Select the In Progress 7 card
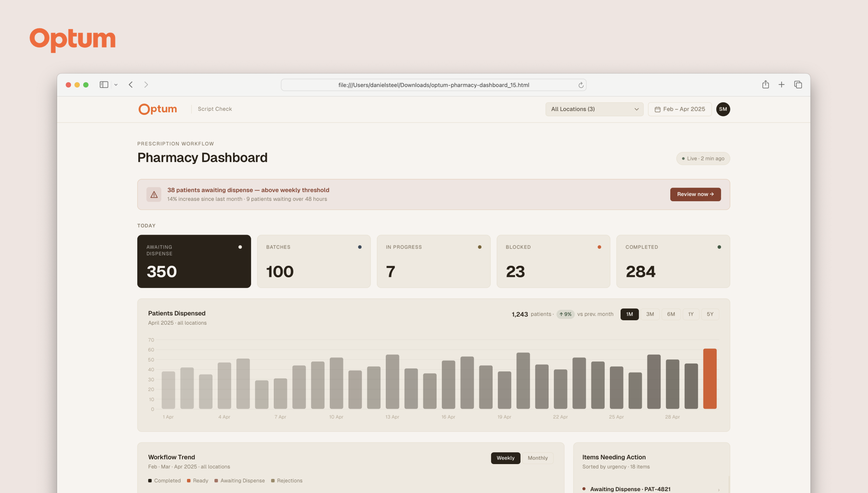The image size is (868, 493). [x=434, y=261]
